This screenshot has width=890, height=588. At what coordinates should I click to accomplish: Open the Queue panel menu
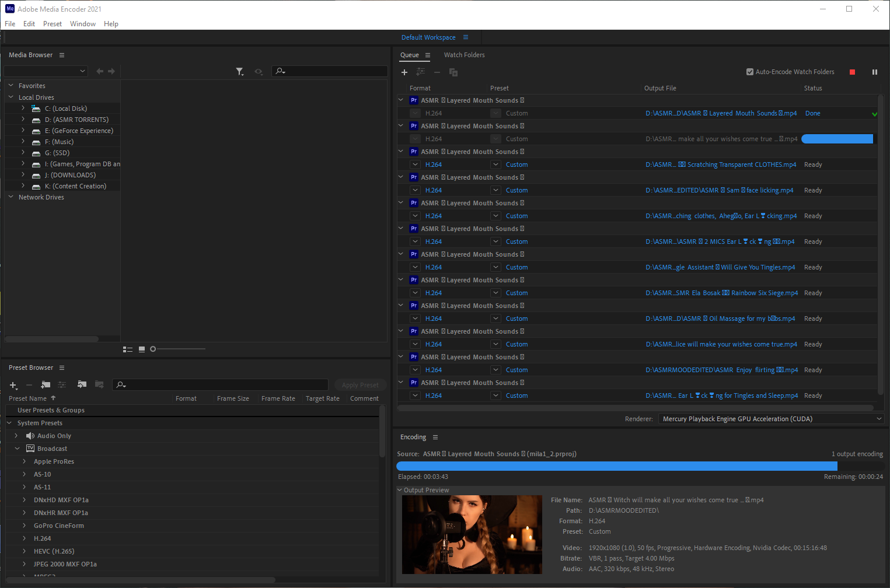click(428, 55)
